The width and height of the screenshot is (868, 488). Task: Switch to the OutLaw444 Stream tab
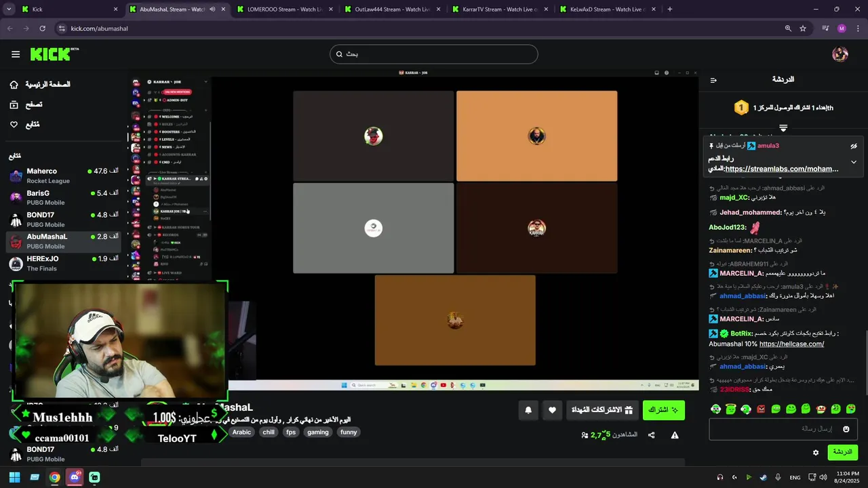point(393,9)
